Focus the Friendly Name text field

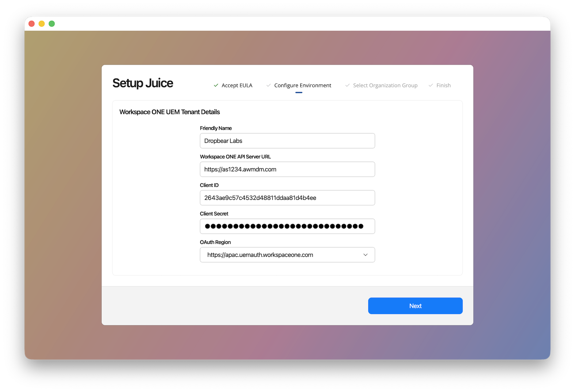coord(287,141)
